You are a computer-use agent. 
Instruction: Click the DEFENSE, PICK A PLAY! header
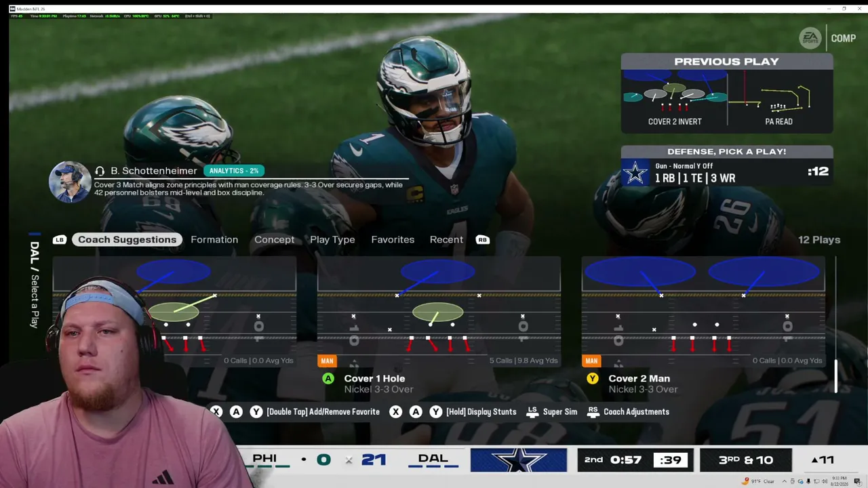coord(727,152)
